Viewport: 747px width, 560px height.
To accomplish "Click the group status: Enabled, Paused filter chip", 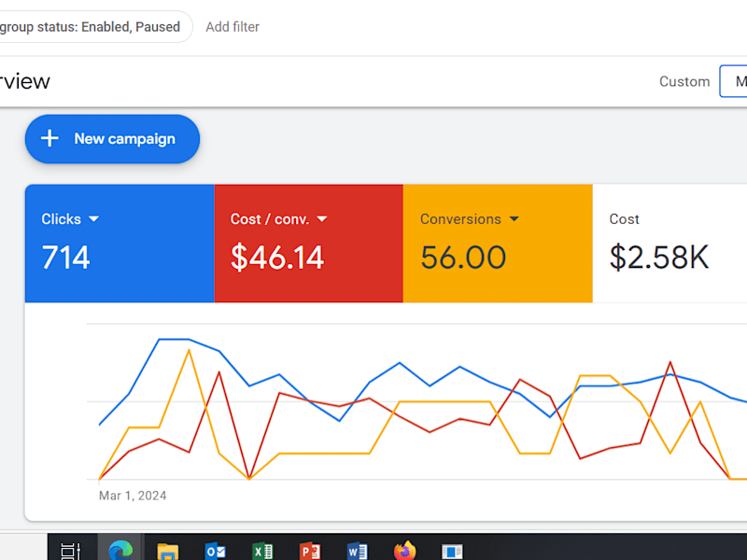I will click(x=95, y=27).
